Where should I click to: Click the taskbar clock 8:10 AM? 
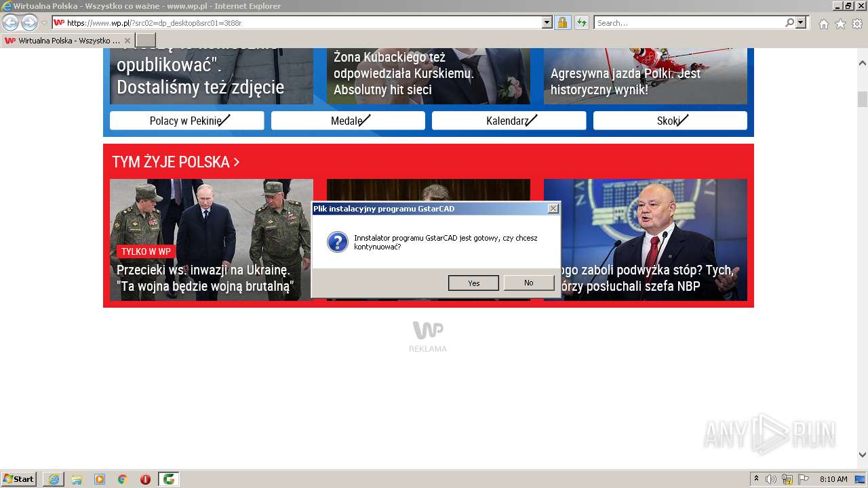(833, 479)
